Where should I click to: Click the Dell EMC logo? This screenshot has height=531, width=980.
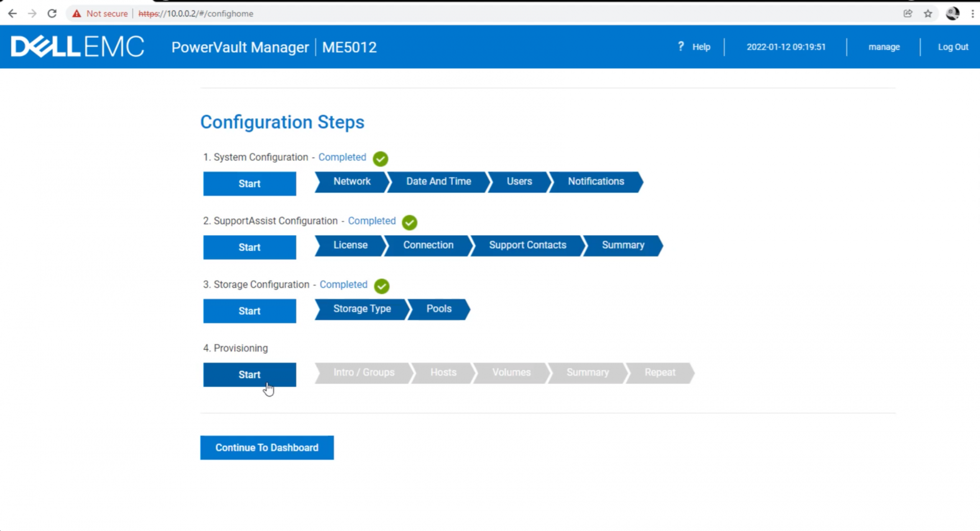click(x=78, y=47)
